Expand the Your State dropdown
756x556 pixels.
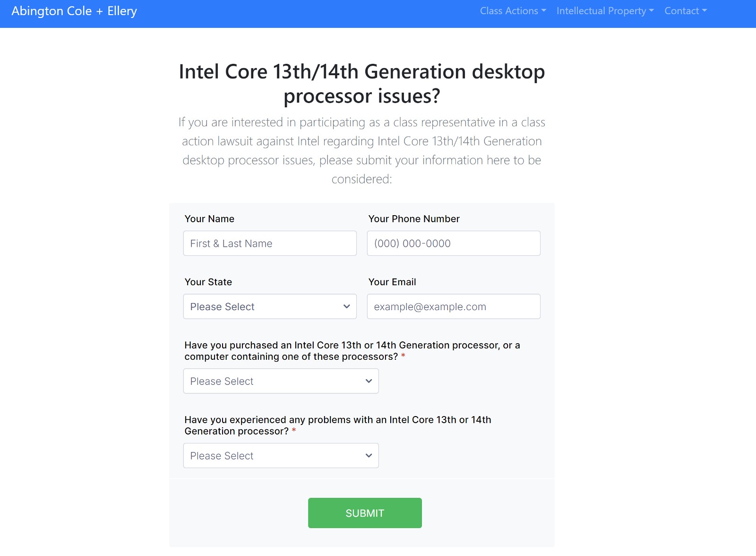click(270, 306)
